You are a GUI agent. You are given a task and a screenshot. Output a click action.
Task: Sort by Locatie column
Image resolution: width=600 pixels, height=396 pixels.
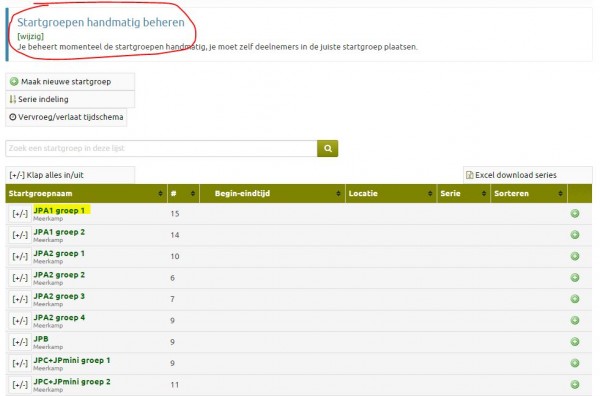391,194
